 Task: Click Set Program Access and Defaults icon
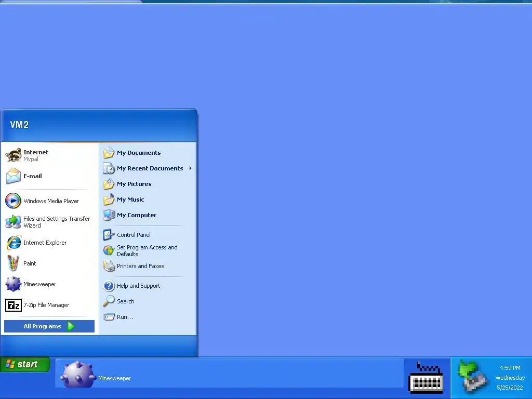pyautogui.click(x=109, y=250)
